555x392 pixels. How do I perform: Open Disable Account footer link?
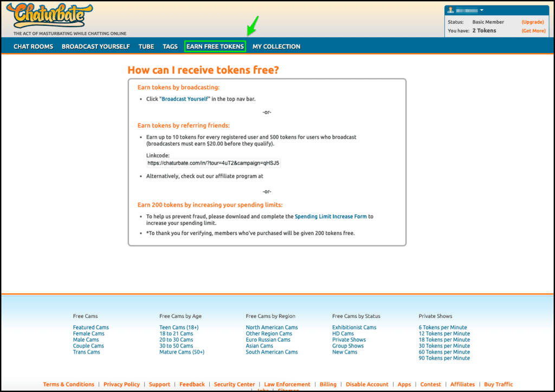367,384
